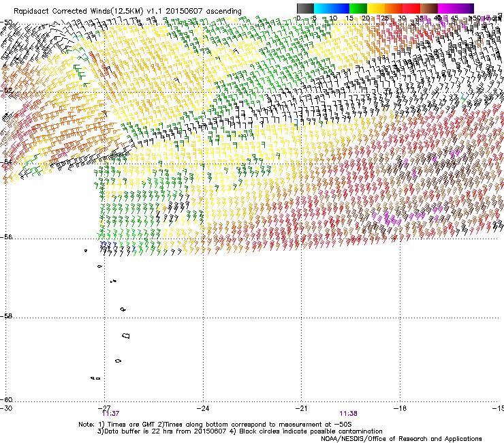Click the 11:37 pass time label
The image size is (504, 443).
110,414
